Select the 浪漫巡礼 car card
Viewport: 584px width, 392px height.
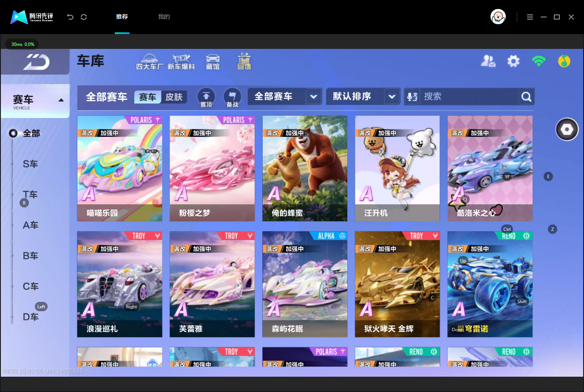[x=119, y=284]
